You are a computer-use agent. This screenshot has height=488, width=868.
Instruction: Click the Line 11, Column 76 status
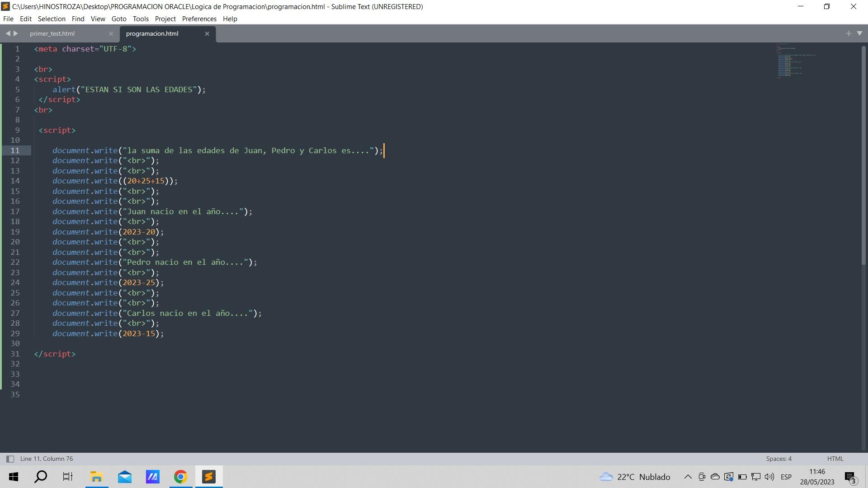[x=47, y=459]
